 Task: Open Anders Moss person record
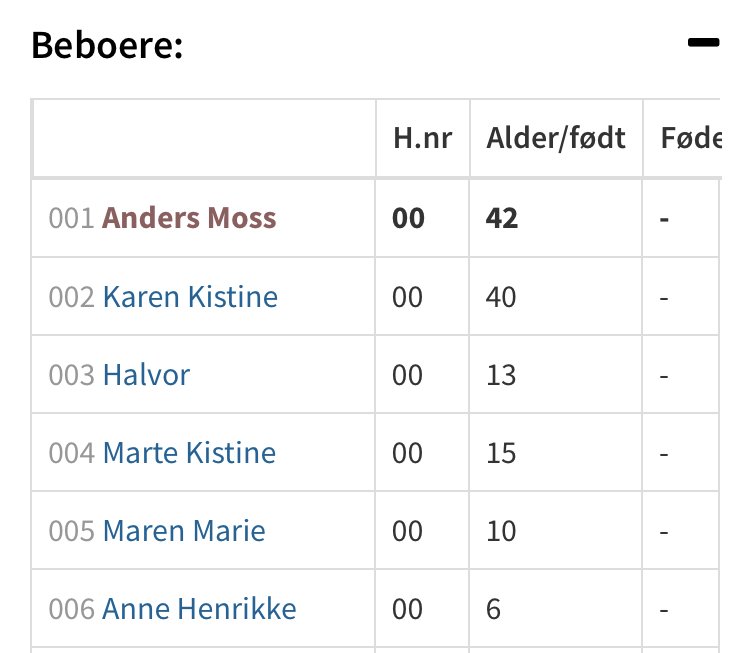[x=189, y=218]
